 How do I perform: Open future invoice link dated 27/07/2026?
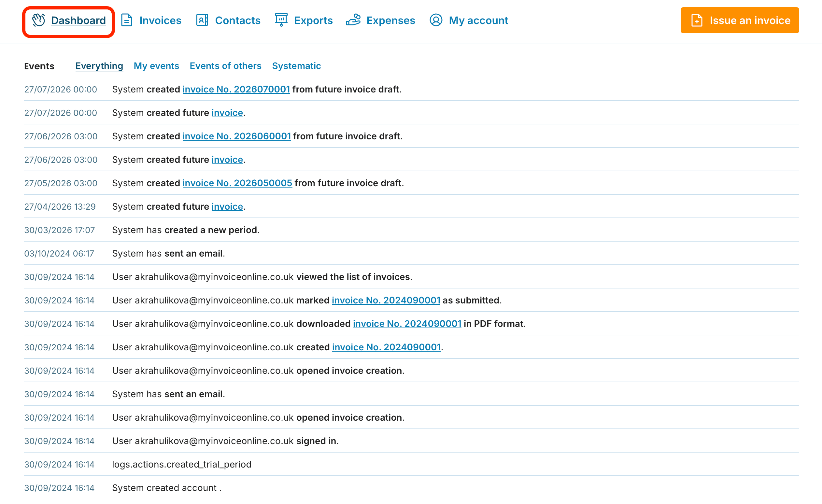227,113
